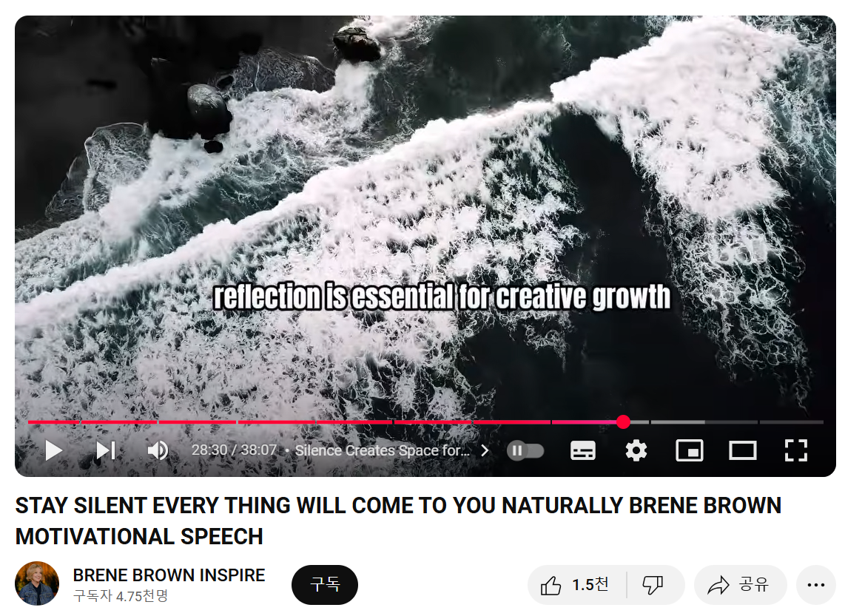Skip to the next video
The width and height of the screenshot is (845, 616).
[106, 450]
